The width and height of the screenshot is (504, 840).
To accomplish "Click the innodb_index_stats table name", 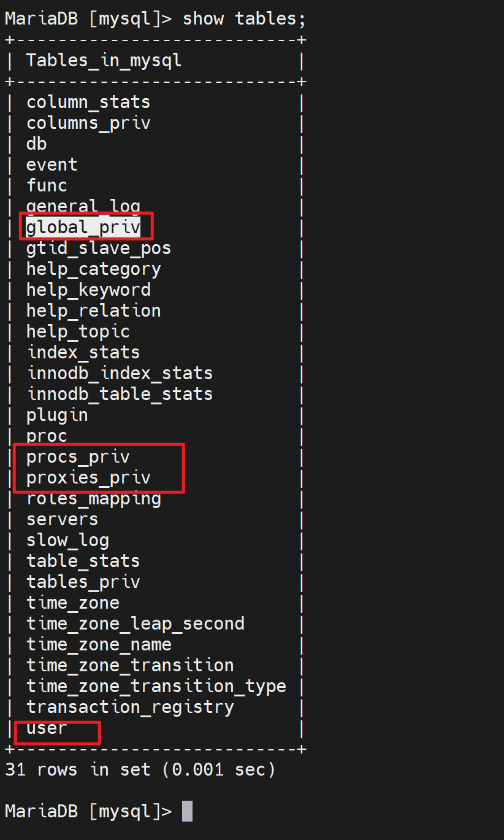I will tap(120, 373).
